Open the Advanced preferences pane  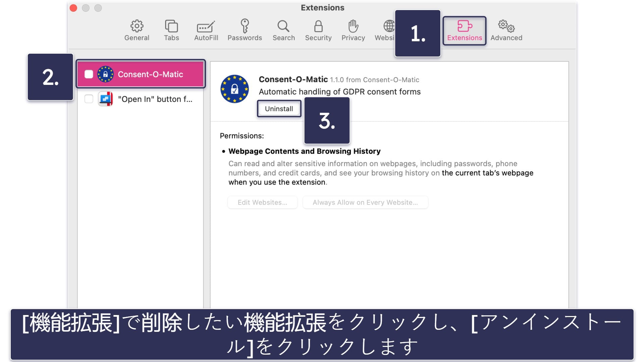point(506,30)
